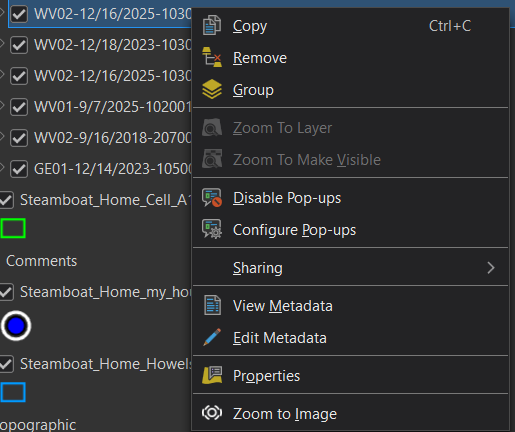This screenshot has width=515, height=432.
Task: Click the Copy icon in context menu
Action: [x=212, y=25]
